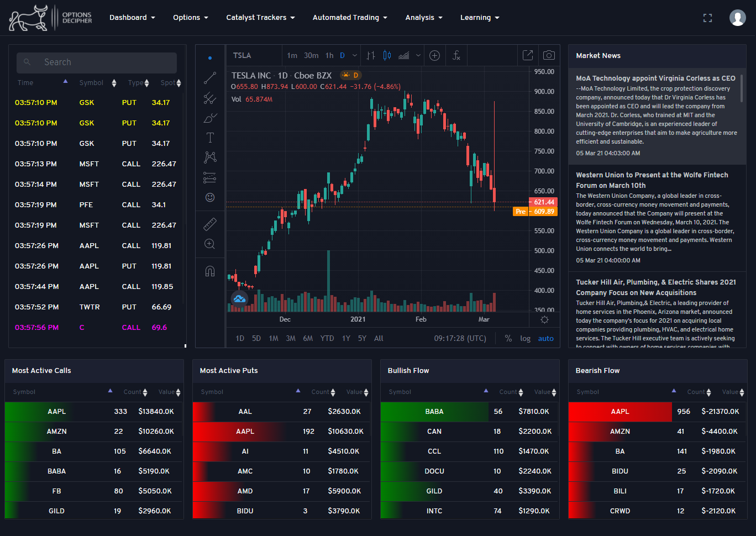Set chart interval to 30m
Image resolution: width=756 pixels, height=536 pixels.
coord(311,55)
